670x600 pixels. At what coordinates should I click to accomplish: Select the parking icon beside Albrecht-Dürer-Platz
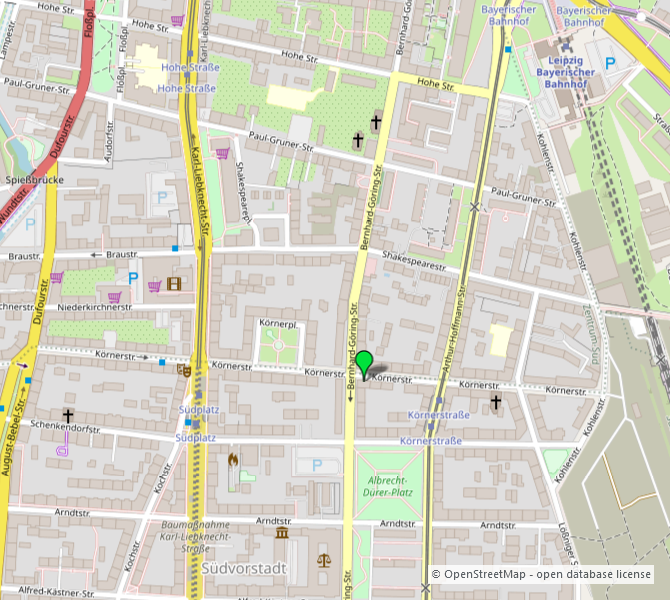(x=317, y=464)
